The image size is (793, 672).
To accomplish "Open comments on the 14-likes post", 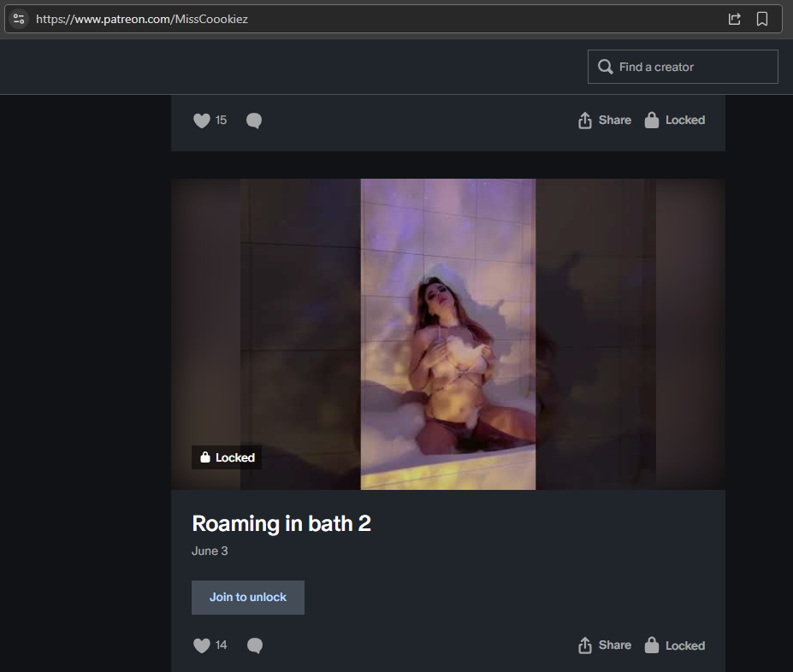I will pyautogui.click(x=254, y=645).
